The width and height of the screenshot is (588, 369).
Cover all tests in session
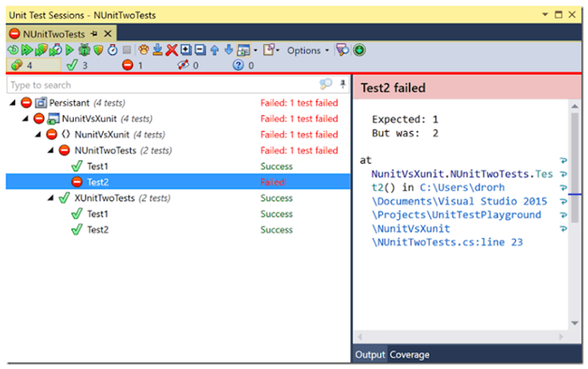point(41,50)
